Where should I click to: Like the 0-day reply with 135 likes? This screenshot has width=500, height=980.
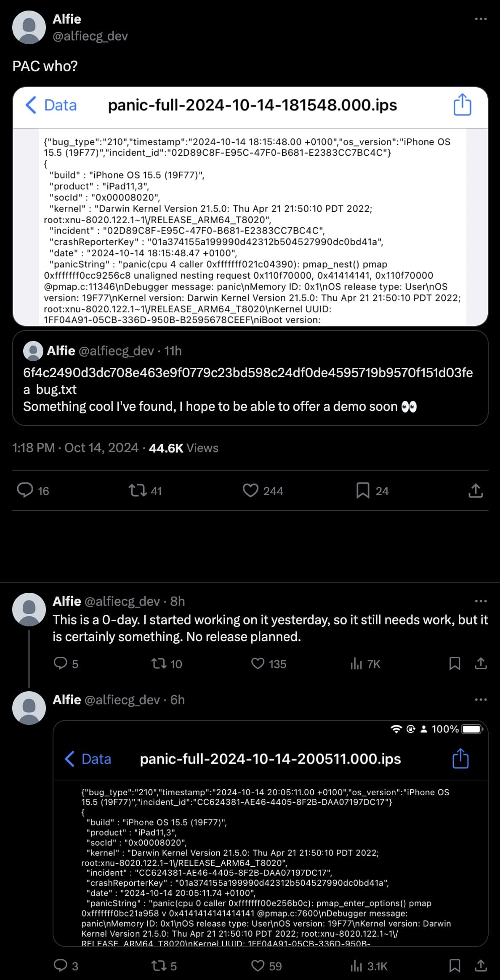[258, 664]
